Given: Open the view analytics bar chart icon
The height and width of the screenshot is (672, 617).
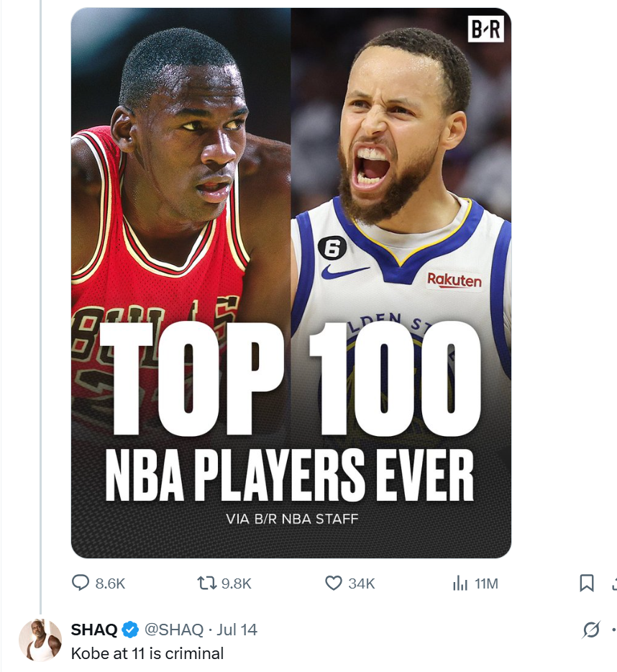Looking at the screenshot, I should [x=460, y=584].
